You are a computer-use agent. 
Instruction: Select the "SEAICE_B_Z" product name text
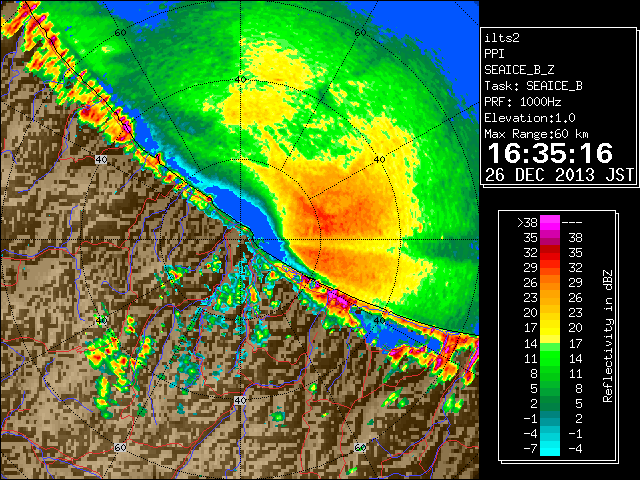pos(519,70)
